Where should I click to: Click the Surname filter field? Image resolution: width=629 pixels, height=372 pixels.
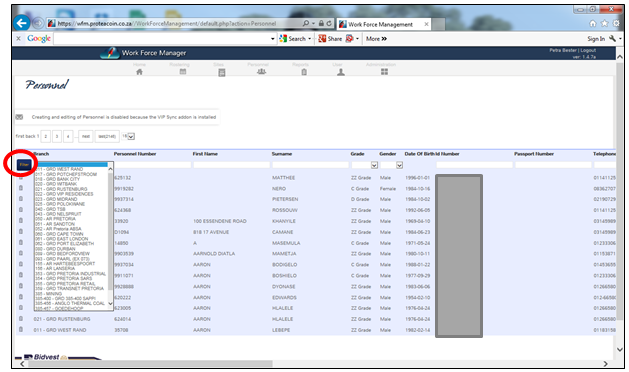coord(310,165)
